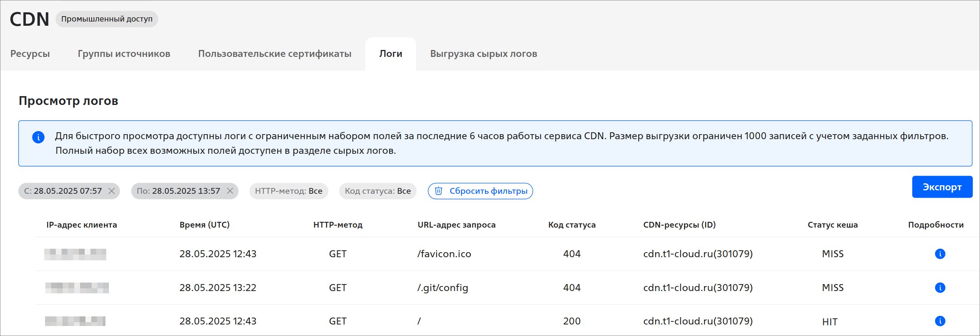The image size is (980, 336).
Task: Click Код статуса column header
Action: pos(572,225)
